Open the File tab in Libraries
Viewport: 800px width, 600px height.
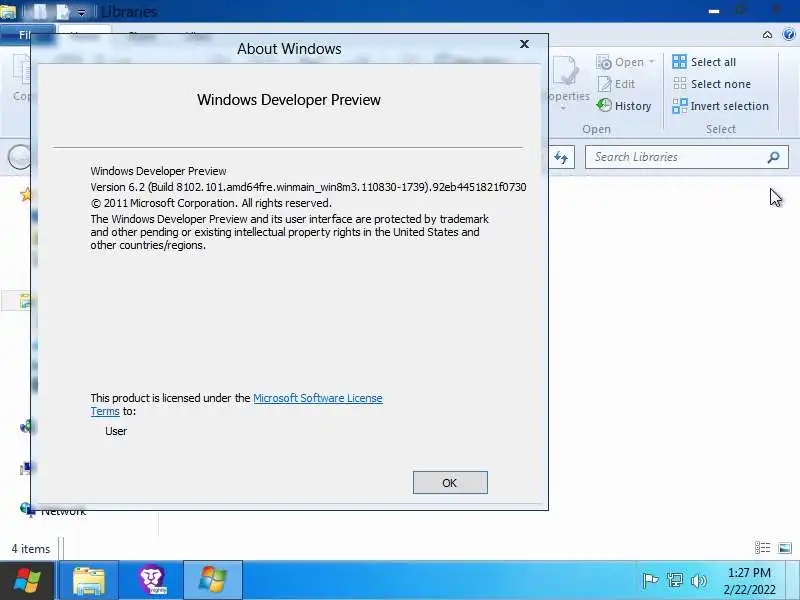click(x=26, y=35)
